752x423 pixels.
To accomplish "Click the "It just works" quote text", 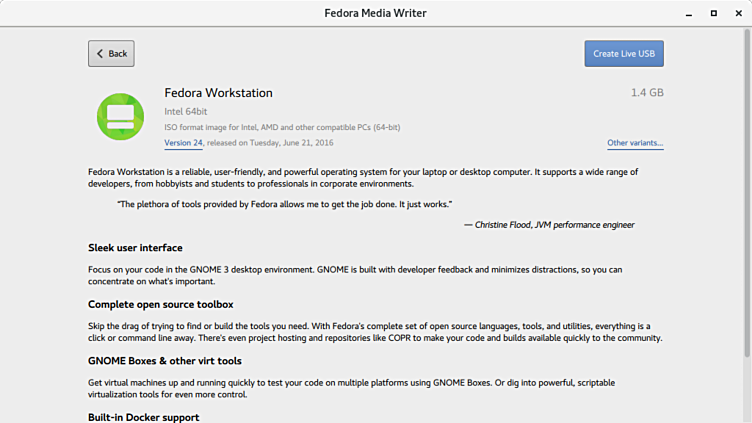I will (x=285, y=204).
